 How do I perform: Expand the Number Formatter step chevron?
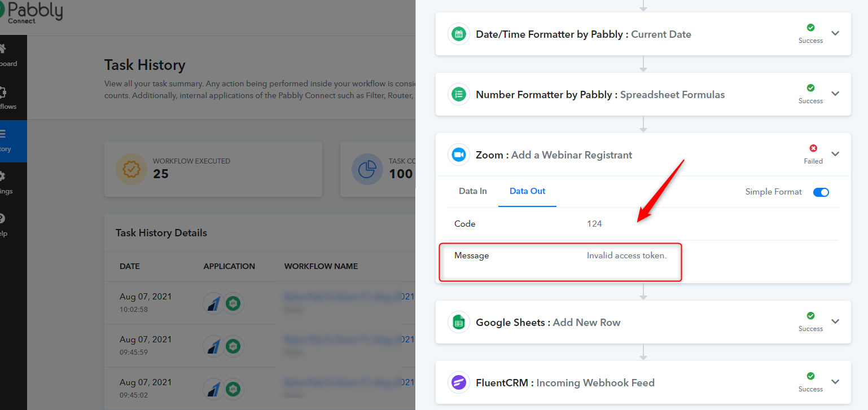835,94
